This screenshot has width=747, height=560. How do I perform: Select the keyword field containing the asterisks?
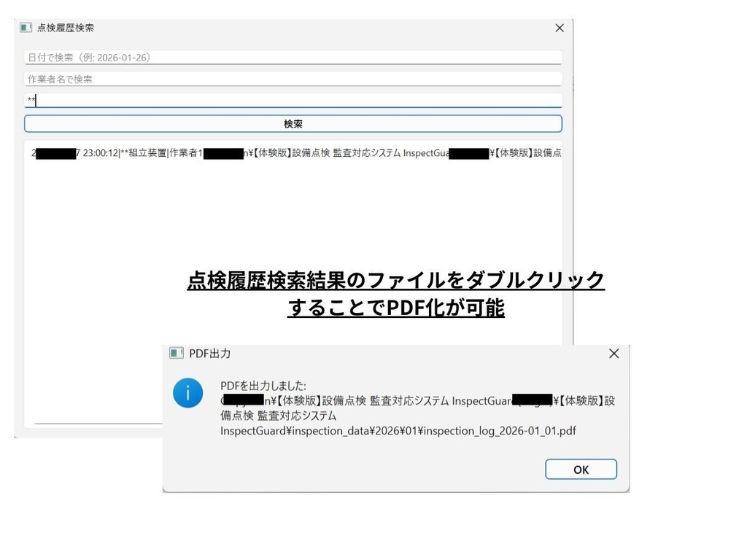pos(292,100)
